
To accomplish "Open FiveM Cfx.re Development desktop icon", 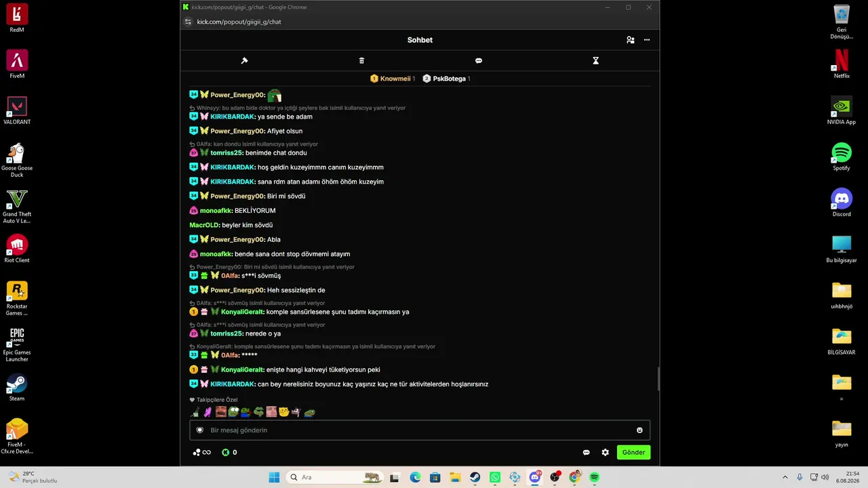I will click(17, 436).
